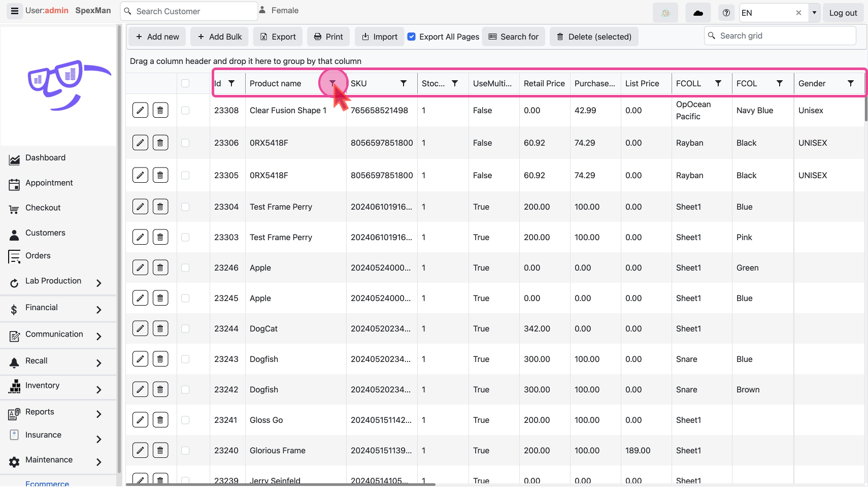Image resolution: width=868 pixels, height=498 pixels.
Task: Open Customers from the sidebar
Action: pyautogui.click(x=45, y=233)
